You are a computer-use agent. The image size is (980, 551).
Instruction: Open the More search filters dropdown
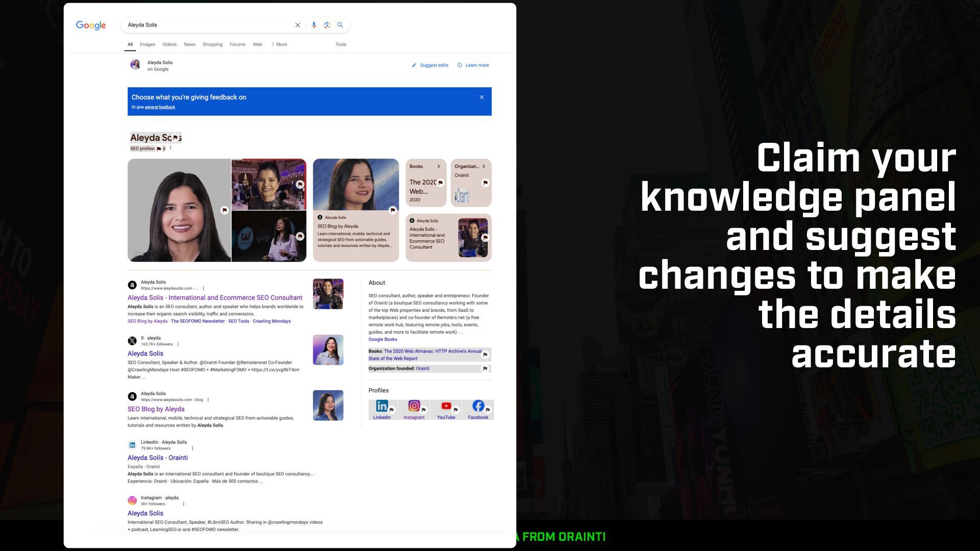coord(279,44)
